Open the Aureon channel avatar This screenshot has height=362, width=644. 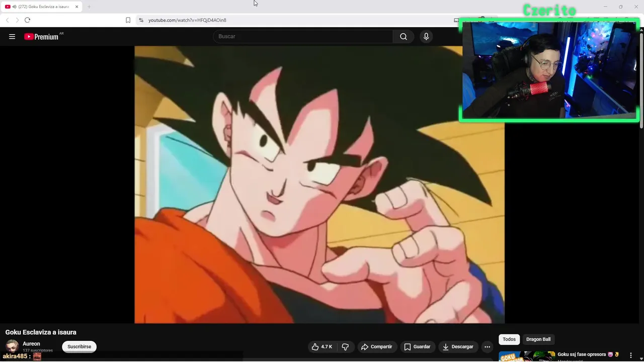coord(12,346)
